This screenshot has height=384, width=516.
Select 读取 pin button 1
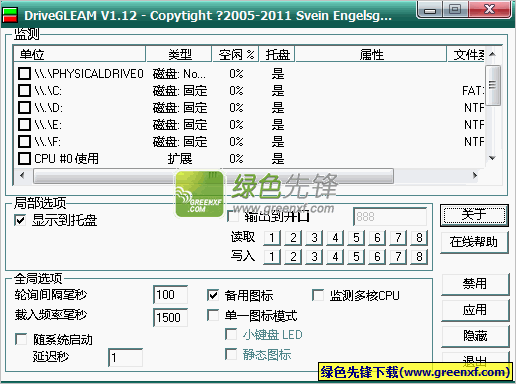tap(272, 238)
